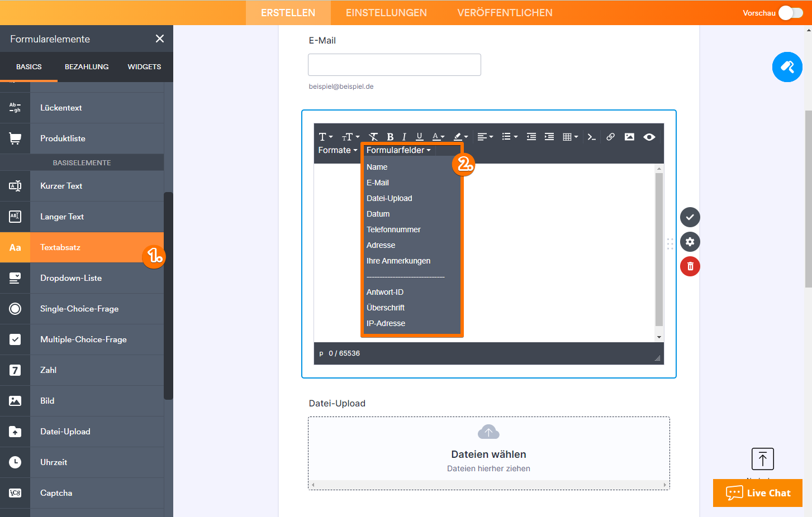Jump to top with the arrow-up icon
The image size is (812, 517).
pyautogui.click(x=763, y=459)
